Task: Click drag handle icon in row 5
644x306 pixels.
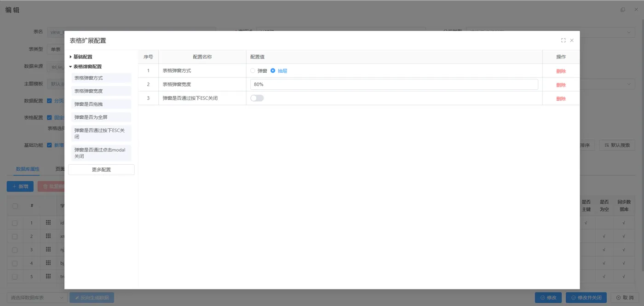Action: pyautogui.click(x=48, y=277)
